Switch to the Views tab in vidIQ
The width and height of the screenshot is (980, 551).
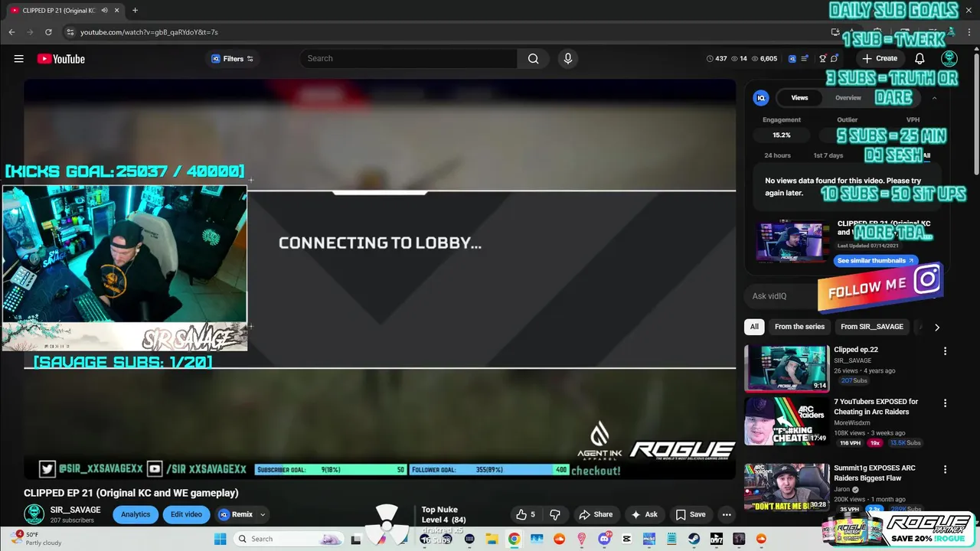(799, 98)
